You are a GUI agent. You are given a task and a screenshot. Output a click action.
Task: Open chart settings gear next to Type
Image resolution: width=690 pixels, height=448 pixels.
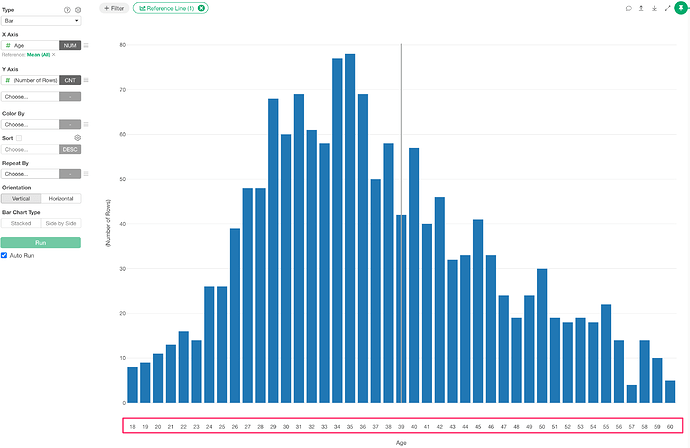78,9
